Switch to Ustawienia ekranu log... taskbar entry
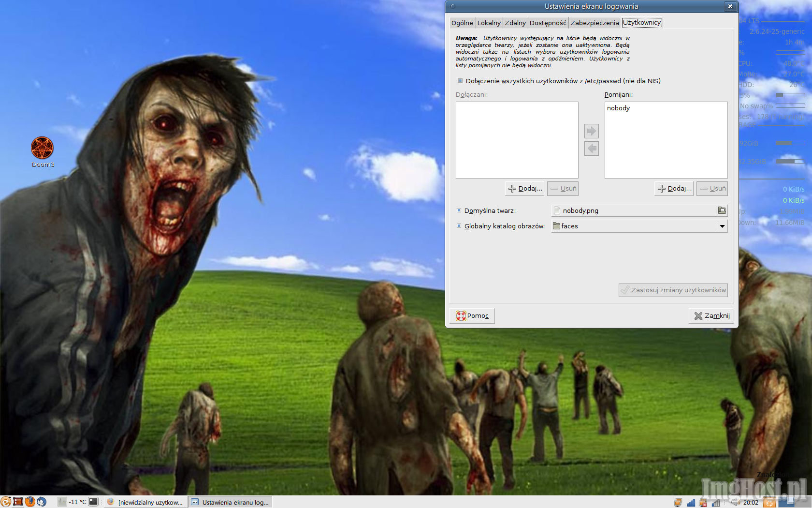This screenshot has width=812, height=508. (230, 502)
